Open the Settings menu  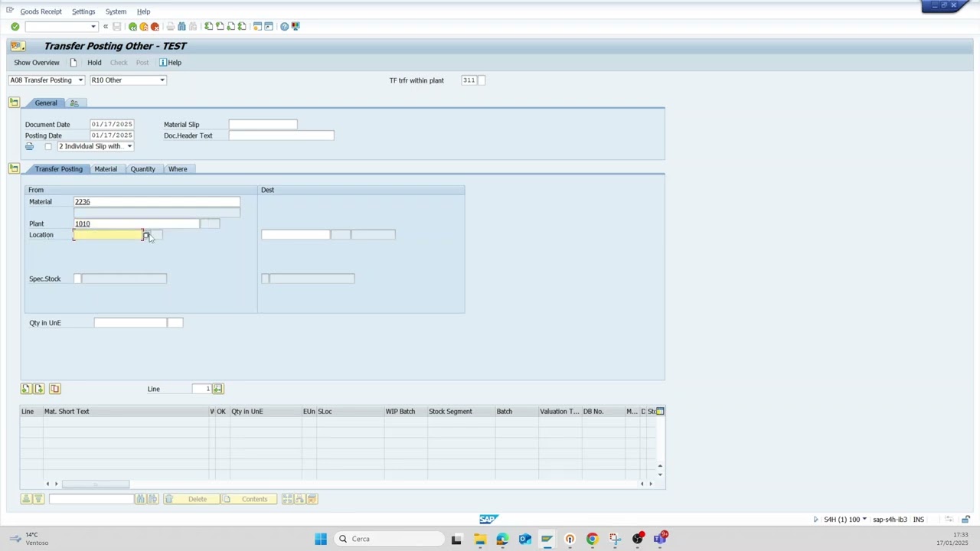tap(83, 11)
